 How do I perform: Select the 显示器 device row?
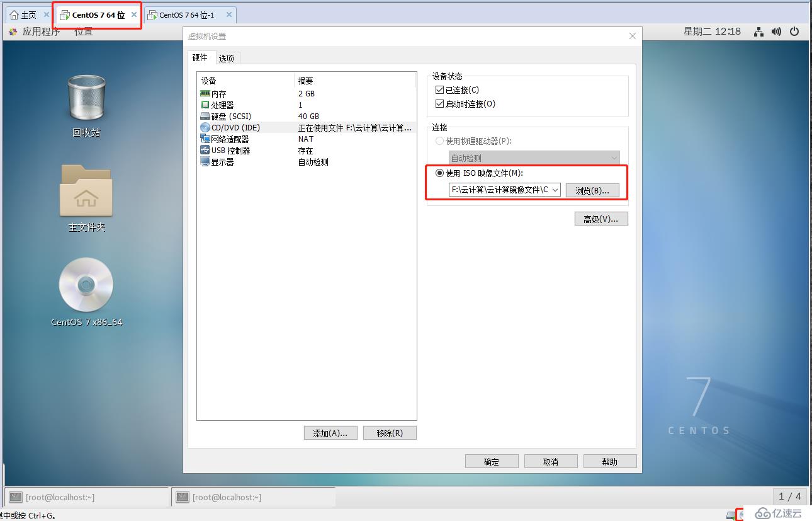tap(307, 161)
